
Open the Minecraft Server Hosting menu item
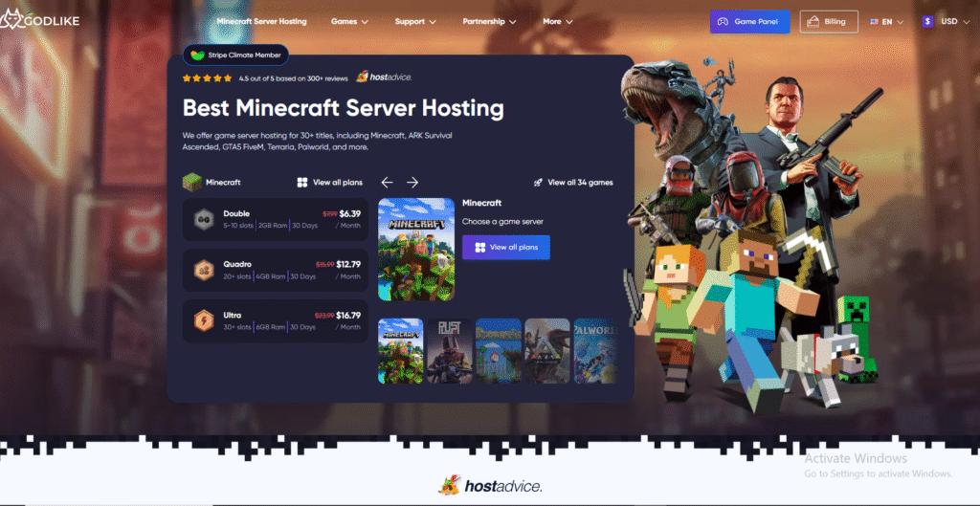(261, 21)
